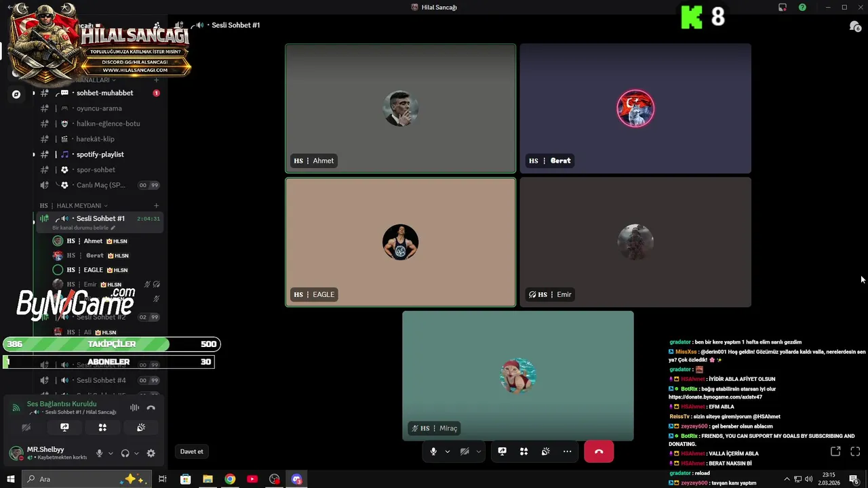Open the sohbet-muhabbet channel
Screen dimensions: 868x488
(98, 93)
